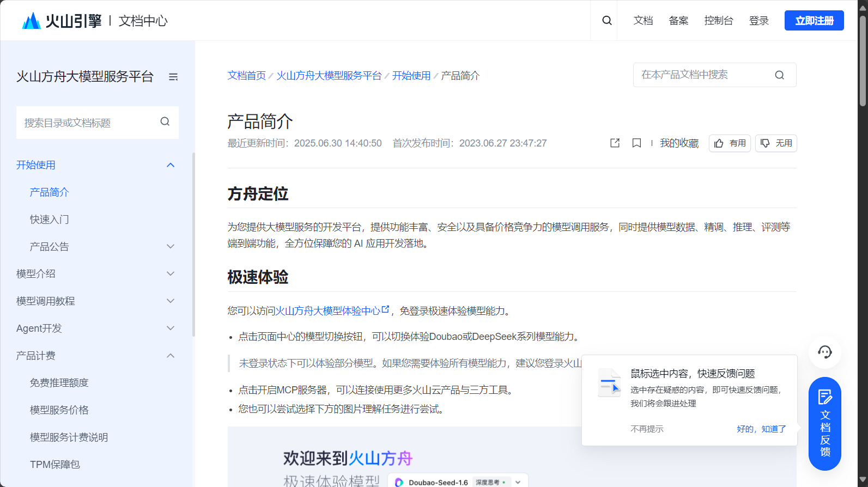Open the 文档 top menu item
The width and height of the screenshot is (868, 487).
point(643,21)
